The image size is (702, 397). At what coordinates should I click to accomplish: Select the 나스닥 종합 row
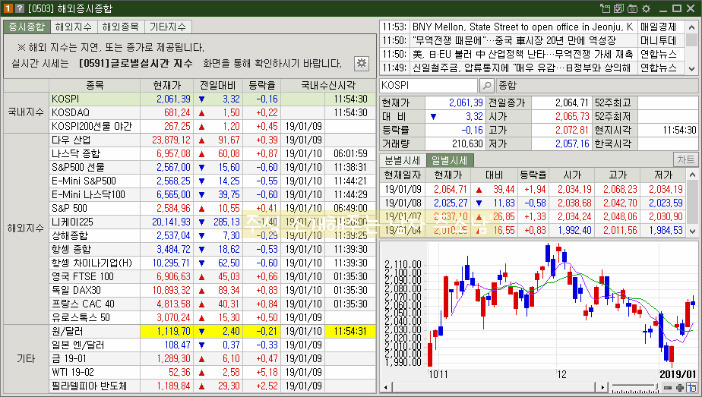(x=212, y=154)
